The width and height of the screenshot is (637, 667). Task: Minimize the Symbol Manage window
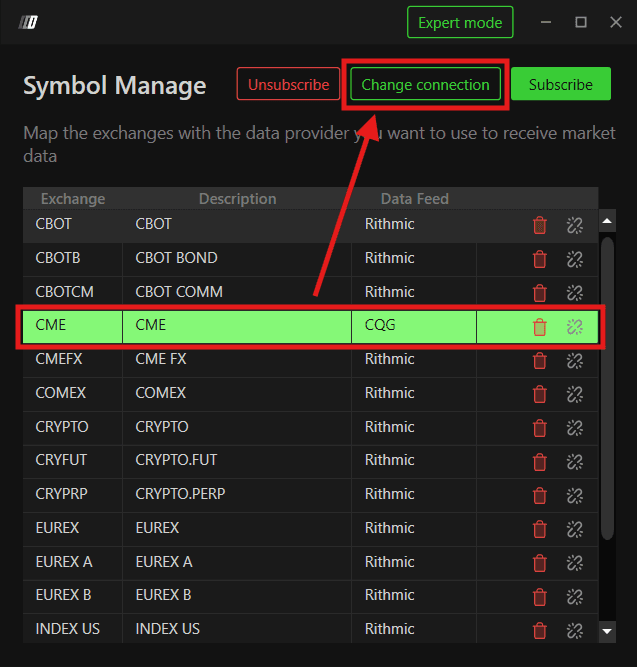[546, 22]
